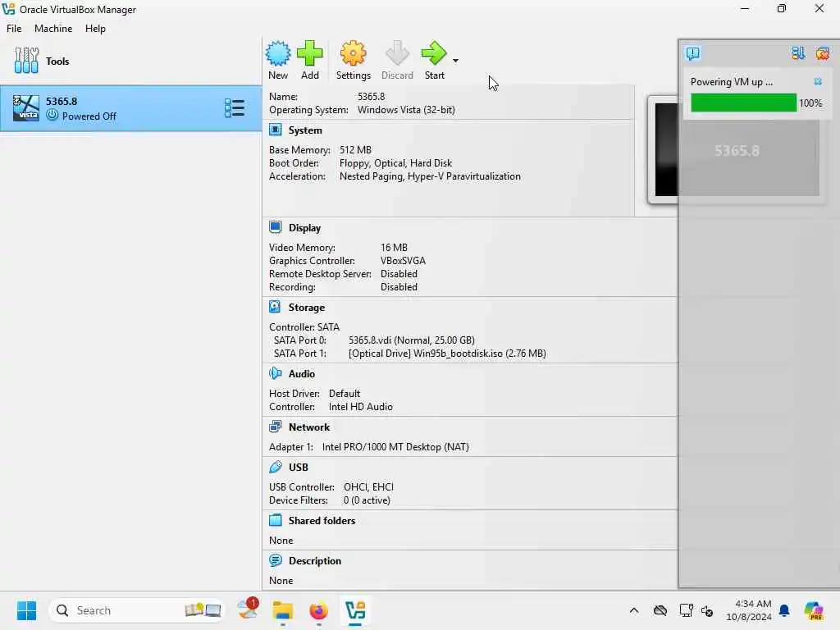840x630 pixels.
Task: Open the Windows Start menu
Action: tap(26, 610)
